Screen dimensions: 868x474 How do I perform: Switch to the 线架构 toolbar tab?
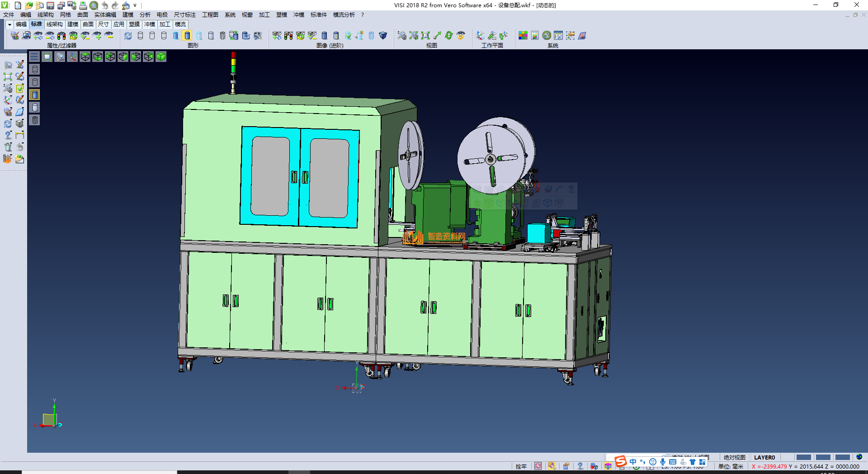click(x=54, y=24)
